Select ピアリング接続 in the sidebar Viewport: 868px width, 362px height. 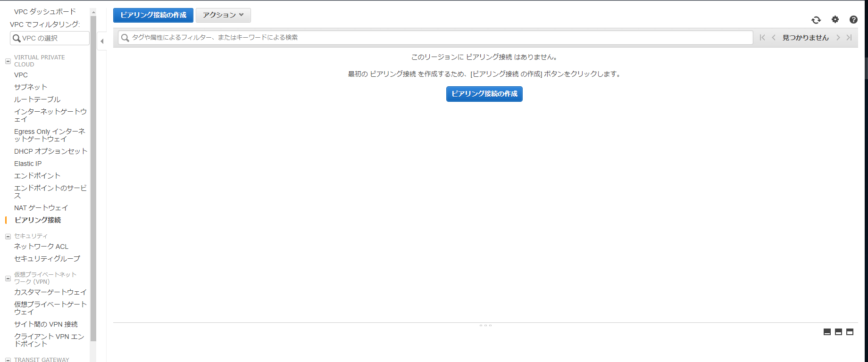click(x=38, y=220)
